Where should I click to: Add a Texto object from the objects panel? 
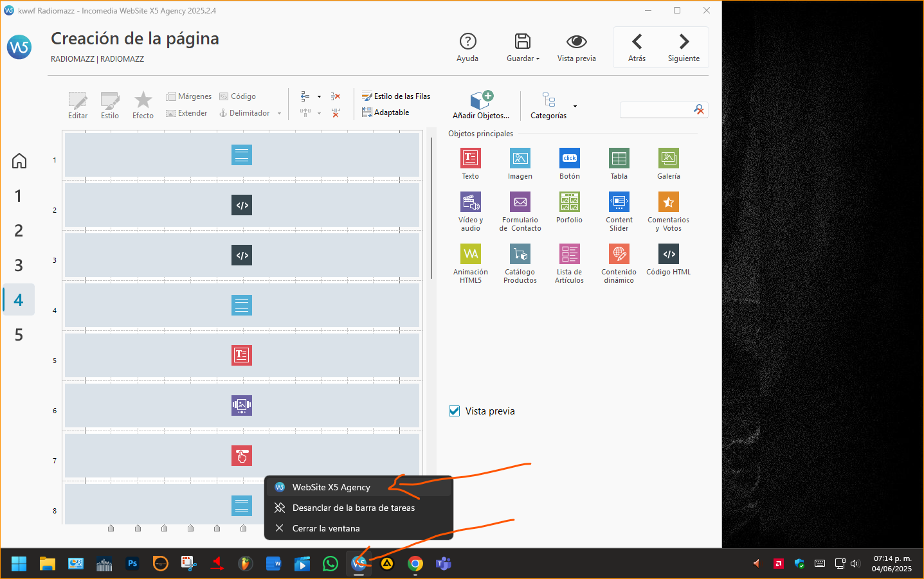(x=470, y=158)
